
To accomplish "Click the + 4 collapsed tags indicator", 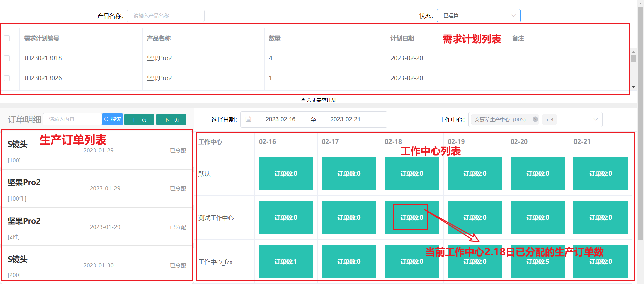I will click(549, 119).
